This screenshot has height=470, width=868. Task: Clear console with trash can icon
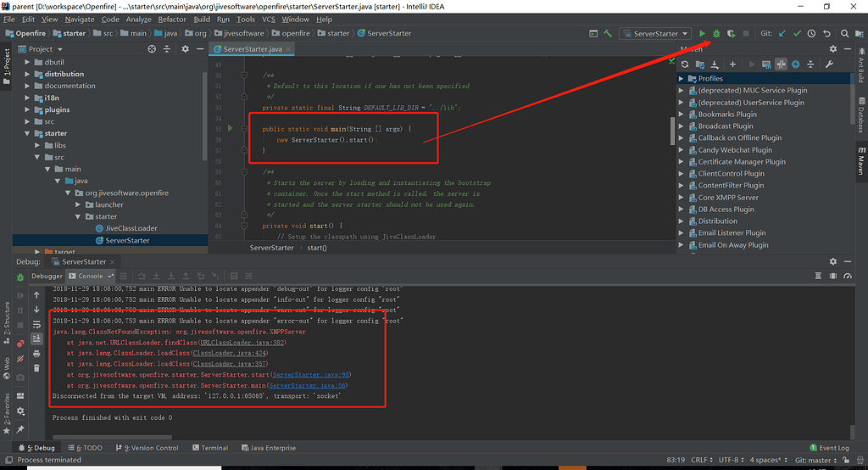[36, 368]
